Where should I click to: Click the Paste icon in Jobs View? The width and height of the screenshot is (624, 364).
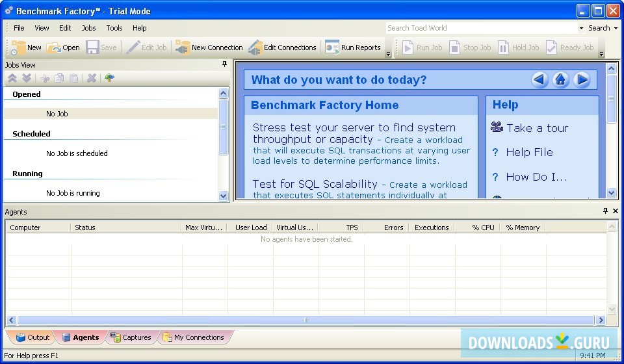pos(73,79)
